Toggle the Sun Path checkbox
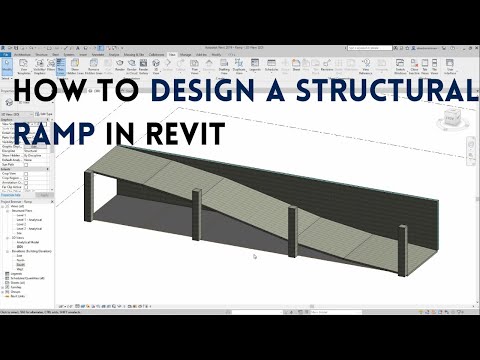This screenshot has width=480, height=360. coord(26,165)
